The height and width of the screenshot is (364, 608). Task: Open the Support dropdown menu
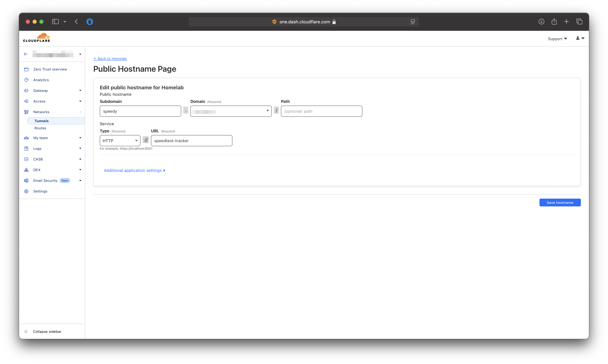[557, 39]
